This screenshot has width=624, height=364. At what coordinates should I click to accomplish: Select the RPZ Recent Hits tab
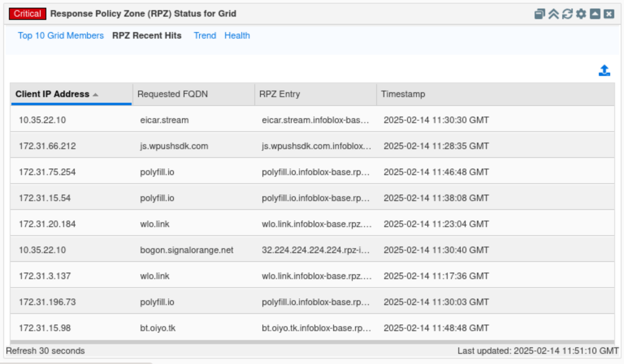(147, 36)
